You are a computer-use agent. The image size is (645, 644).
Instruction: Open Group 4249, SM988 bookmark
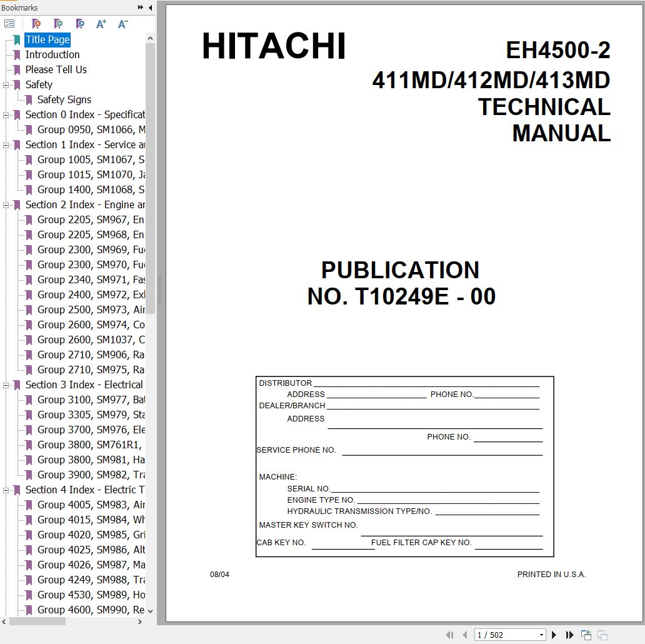(91, 580)
